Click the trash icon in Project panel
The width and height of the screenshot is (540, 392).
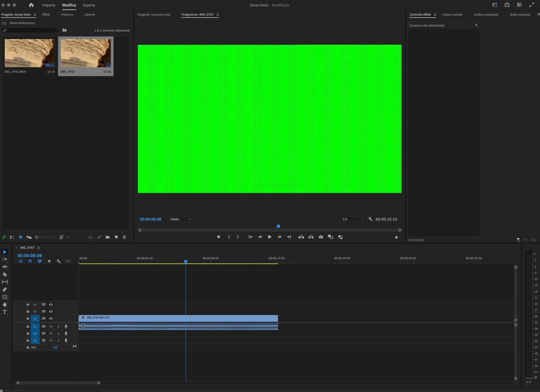(x=124, y=237)
